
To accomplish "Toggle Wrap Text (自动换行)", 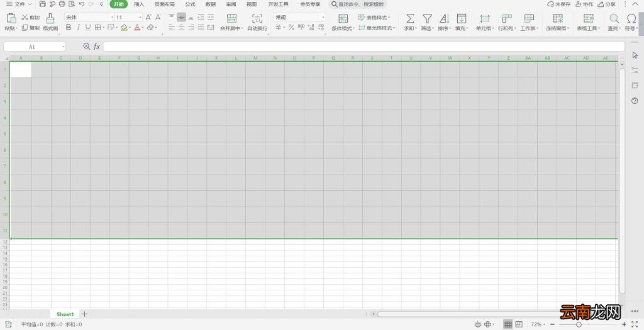I will click(257, 22).
